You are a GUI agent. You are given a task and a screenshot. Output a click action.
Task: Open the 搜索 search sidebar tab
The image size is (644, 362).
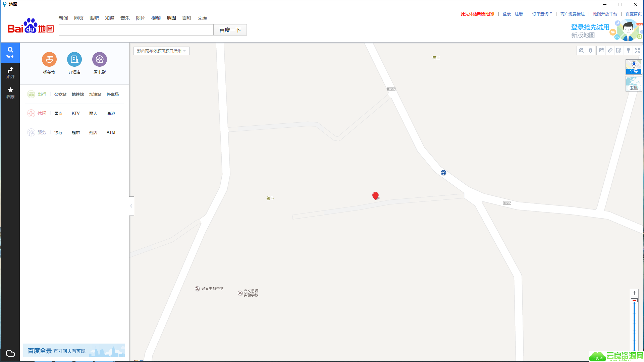coord(10,53)
